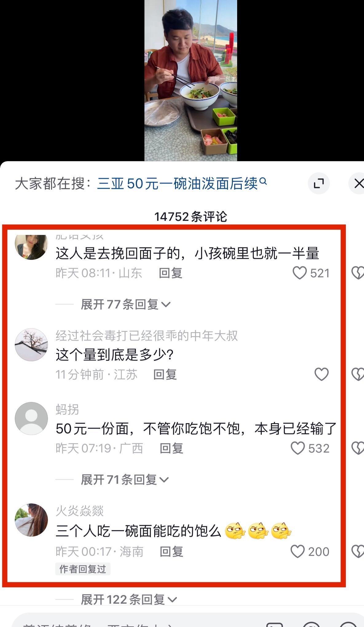Like the comment with 521 likes

pos(299,273)
